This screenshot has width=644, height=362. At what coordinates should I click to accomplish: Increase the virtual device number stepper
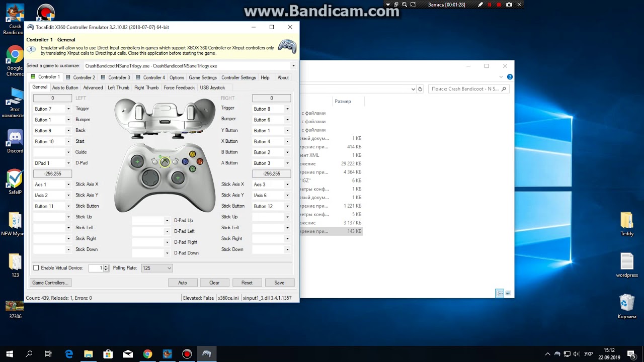click(106, 266)
